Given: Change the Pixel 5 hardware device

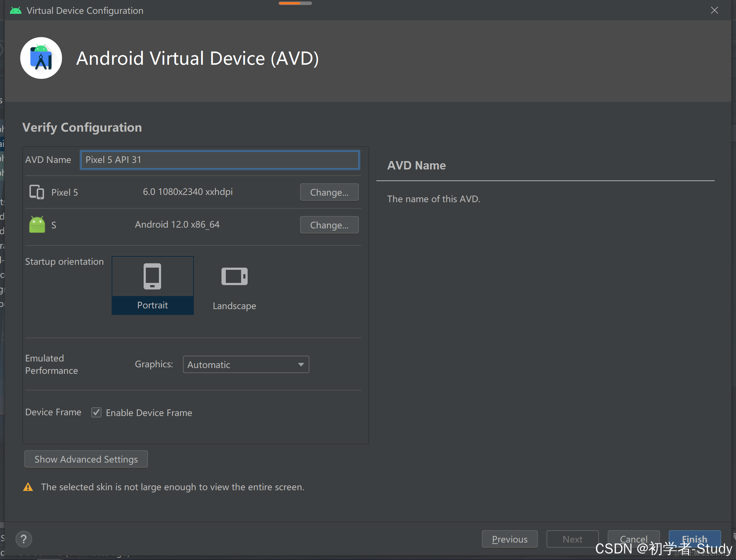Looking at the screenshot, I should [329, 192].
